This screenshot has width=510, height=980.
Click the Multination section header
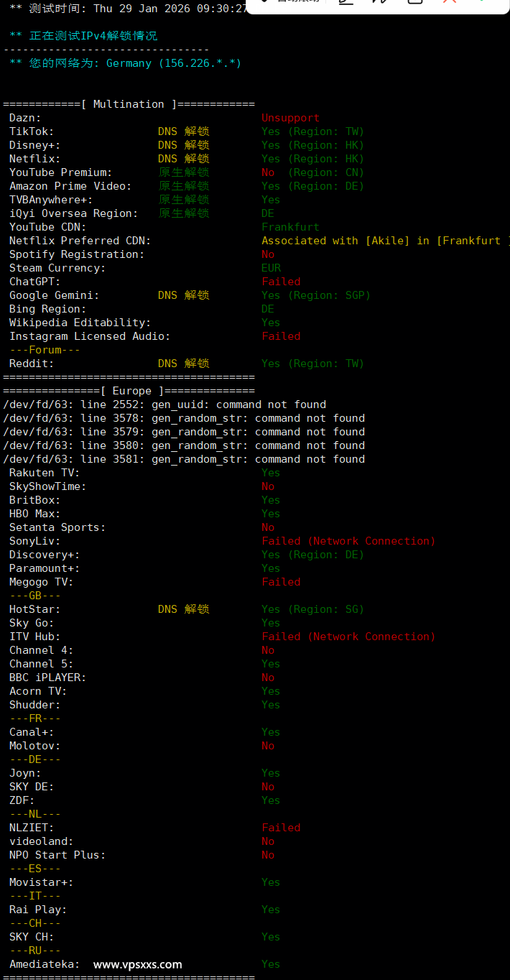(129, 104)
